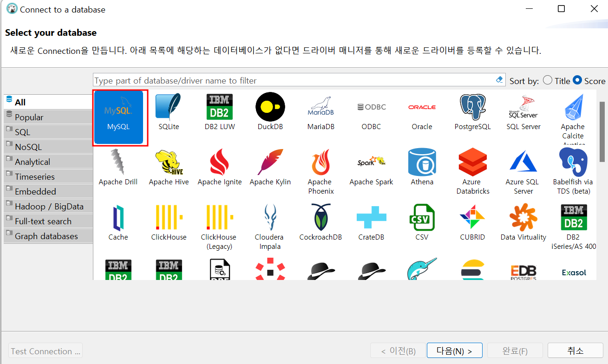Switch to the Popular category
Viewport: 608px width, 364px height.
click(x=48, y=117)
